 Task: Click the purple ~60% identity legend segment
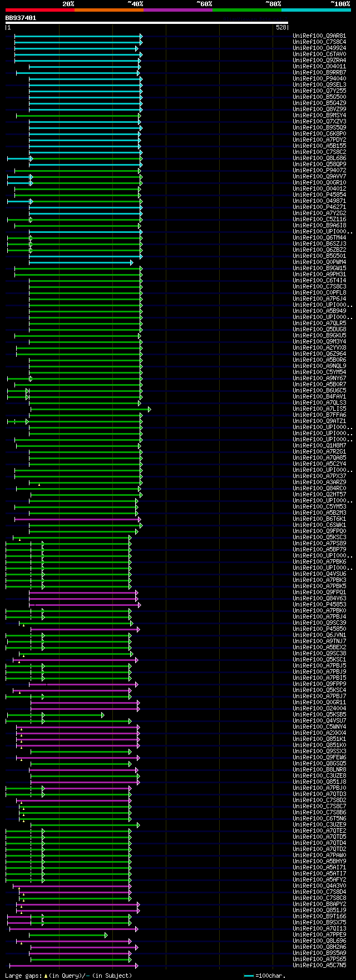click(x=178, y=10)
